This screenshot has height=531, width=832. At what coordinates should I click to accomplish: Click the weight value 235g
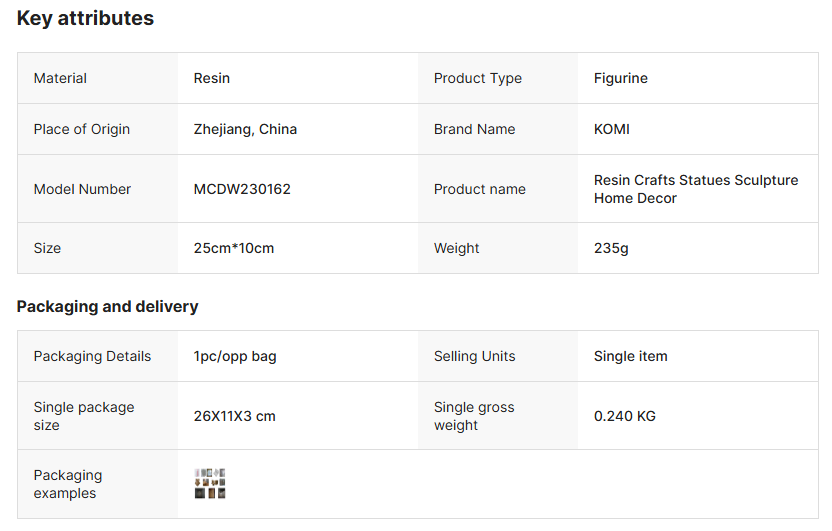(611, 248)
